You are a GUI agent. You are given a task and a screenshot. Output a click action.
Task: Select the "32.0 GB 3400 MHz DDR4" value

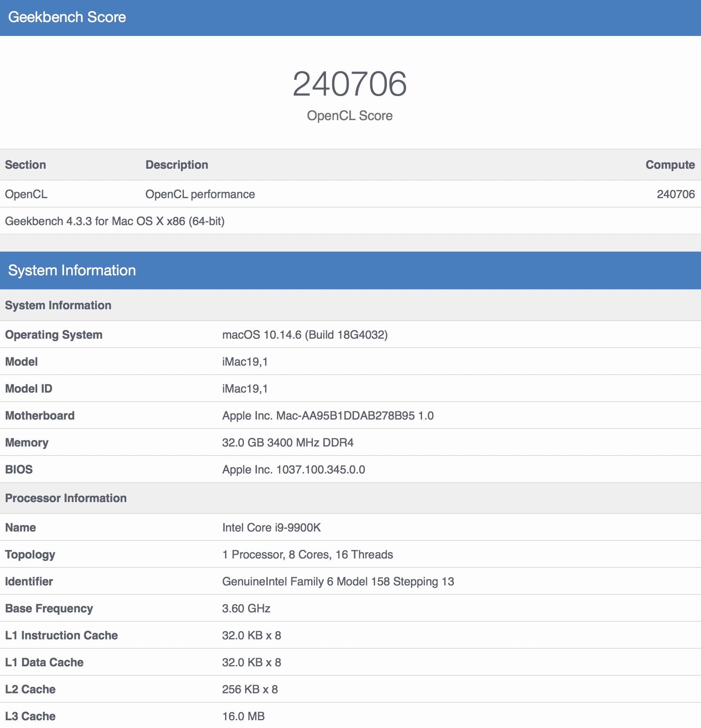pyautogui.click(x=288, y=442)
